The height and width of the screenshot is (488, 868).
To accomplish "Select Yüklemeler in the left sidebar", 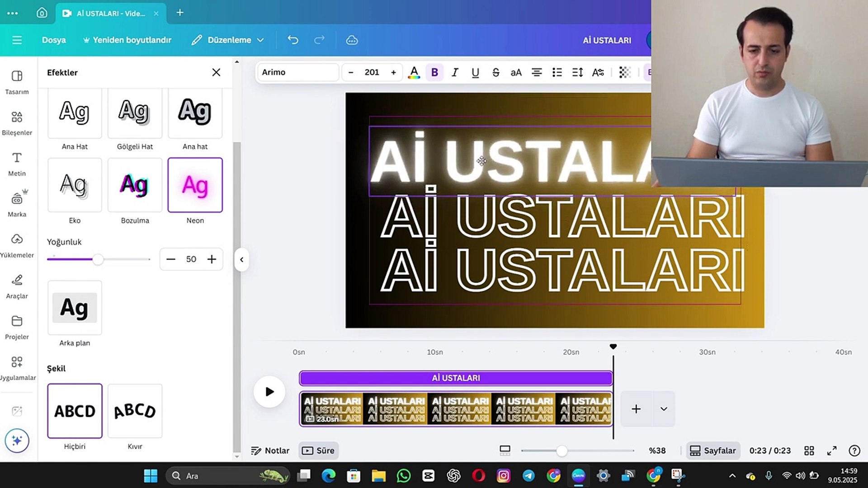I will click(x=17, y=245).
